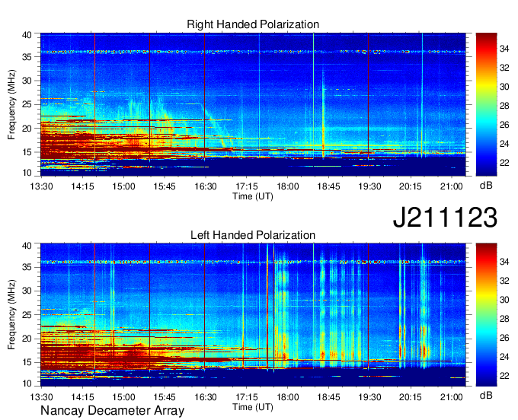Click "Time (UT)" label under Right Handed plot
Image resolution: width=518 pixels, height=420 pixels.
253,196
